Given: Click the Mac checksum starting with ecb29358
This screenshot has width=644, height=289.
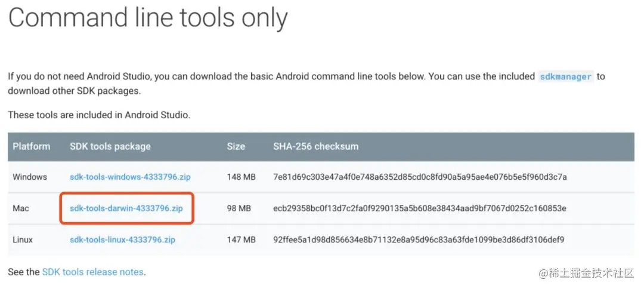Looking at the screenshot, I should click(x=420, y=208).
